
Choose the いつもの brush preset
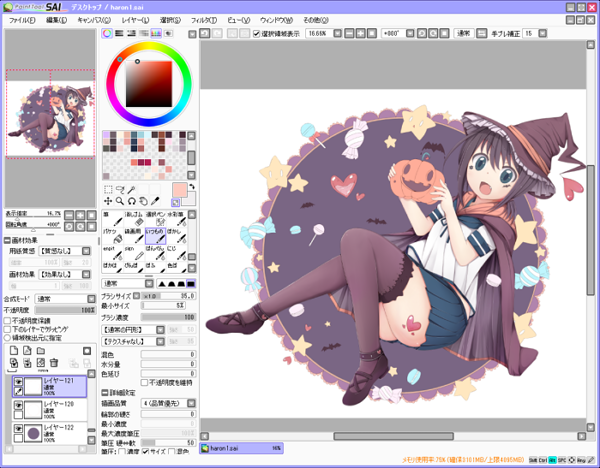155,236
